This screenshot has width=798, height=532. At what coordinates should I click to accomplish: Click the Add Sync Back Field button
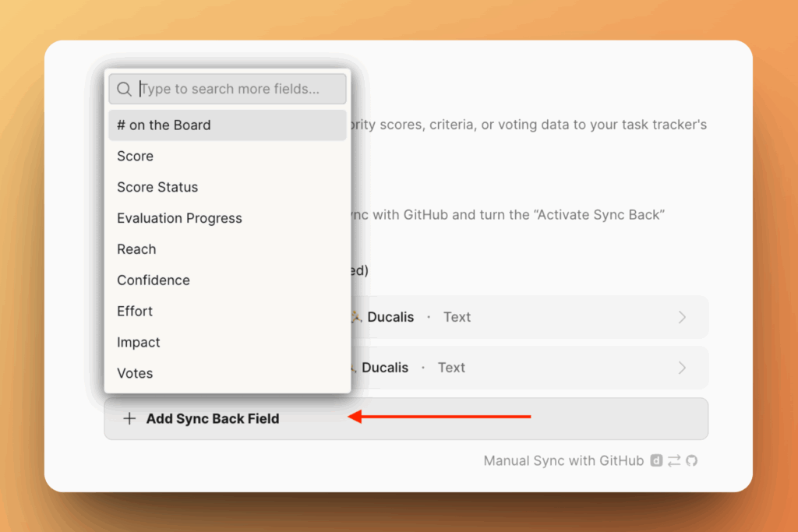(x=212, y=418)
